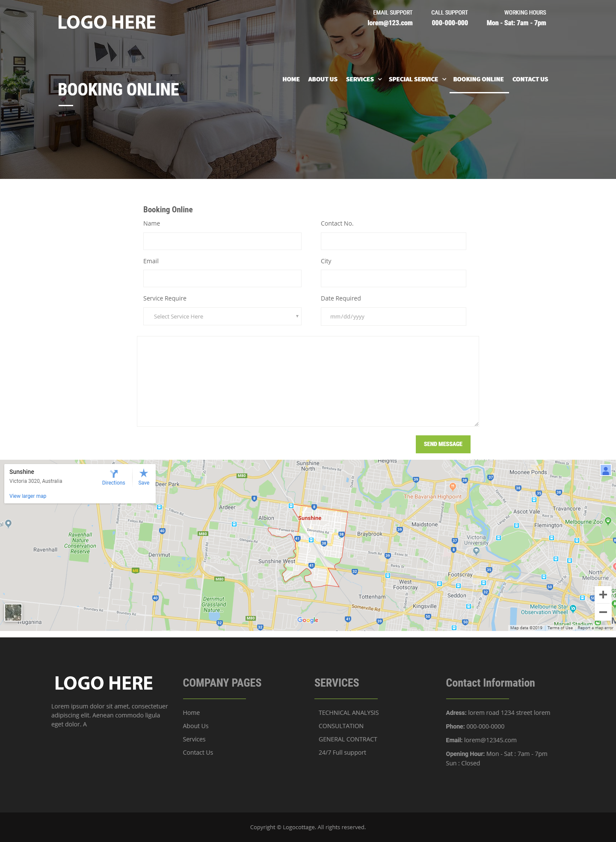
Task: Click the Directions arrow icon on map
Action: (114, 474)
